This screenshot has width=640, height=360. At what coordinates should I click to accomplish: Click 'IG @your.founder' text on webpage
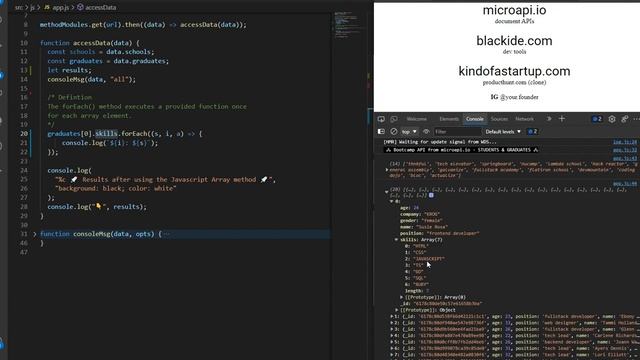click(514, 97)
